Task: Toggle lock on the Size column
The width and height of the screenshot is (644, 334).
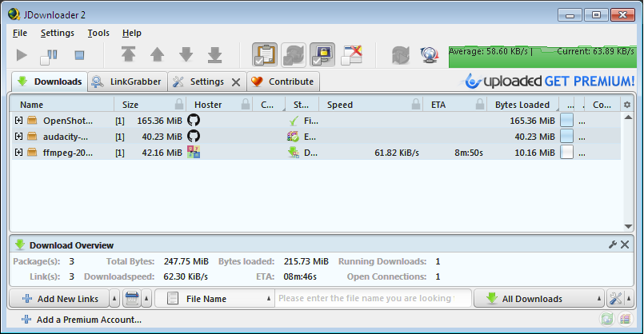Action: [179, 104]
